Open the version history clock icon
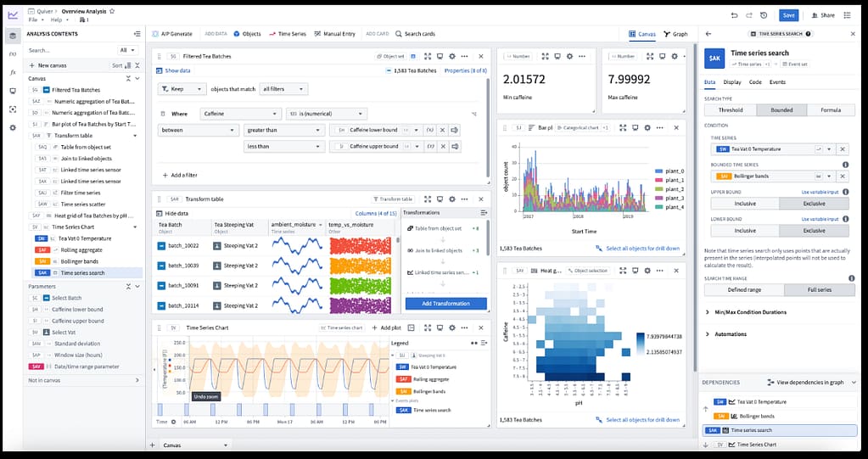868x459 pixels. coord(764,15)
